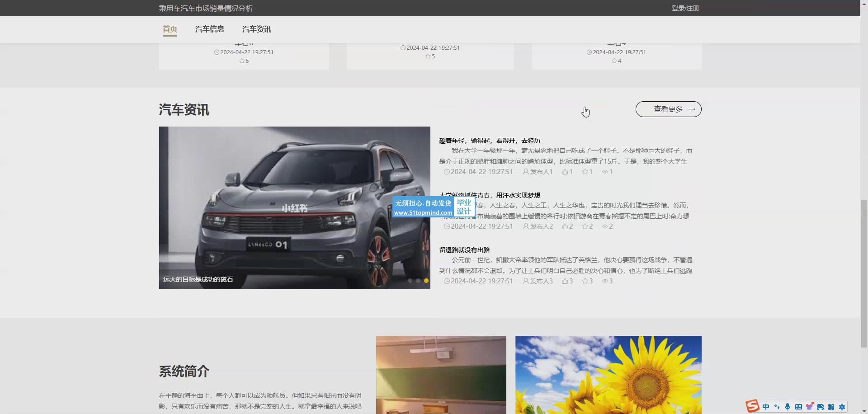The height and width of the screenshot is (414, 868).
Task: Click the star icon of the 发布人1 article
Action: click(x=585, y=172)
